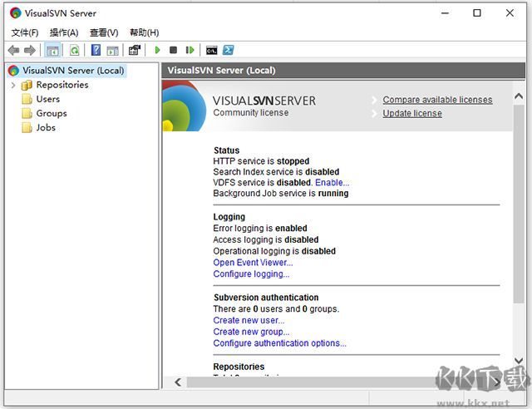The image size is (532, 409).
Task: Open the Help question-mark toolbar icon
Action: pos(96,50)
